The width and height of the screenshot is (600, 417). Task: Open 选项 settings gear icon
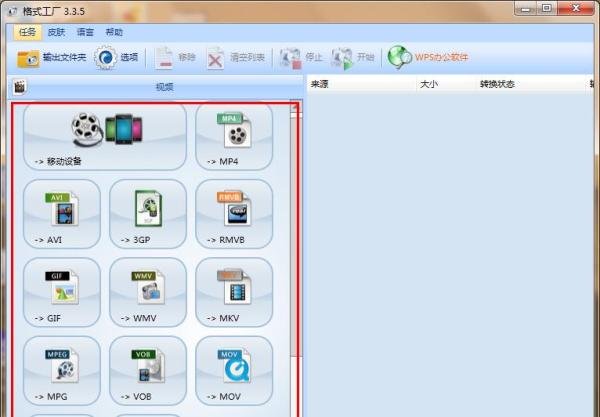point(106,58)
